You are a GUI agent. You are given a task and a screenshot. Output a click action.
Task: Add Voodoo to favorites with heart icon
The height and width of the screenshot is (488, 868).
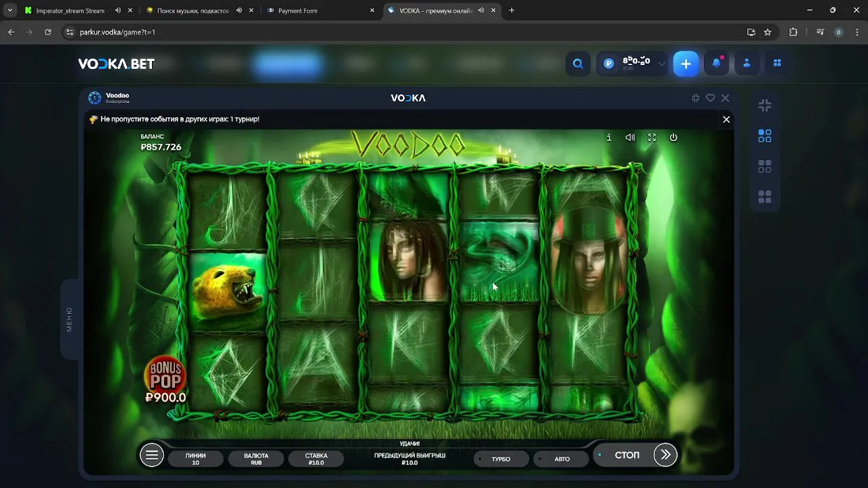coord(711,98)
